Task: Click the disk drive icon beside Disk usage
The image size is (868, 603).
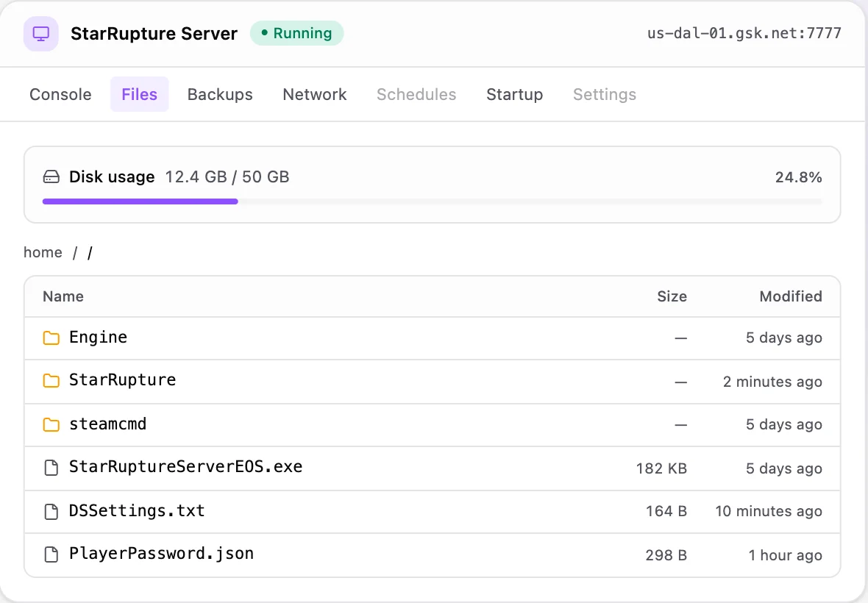Action: tap(51, 177)
